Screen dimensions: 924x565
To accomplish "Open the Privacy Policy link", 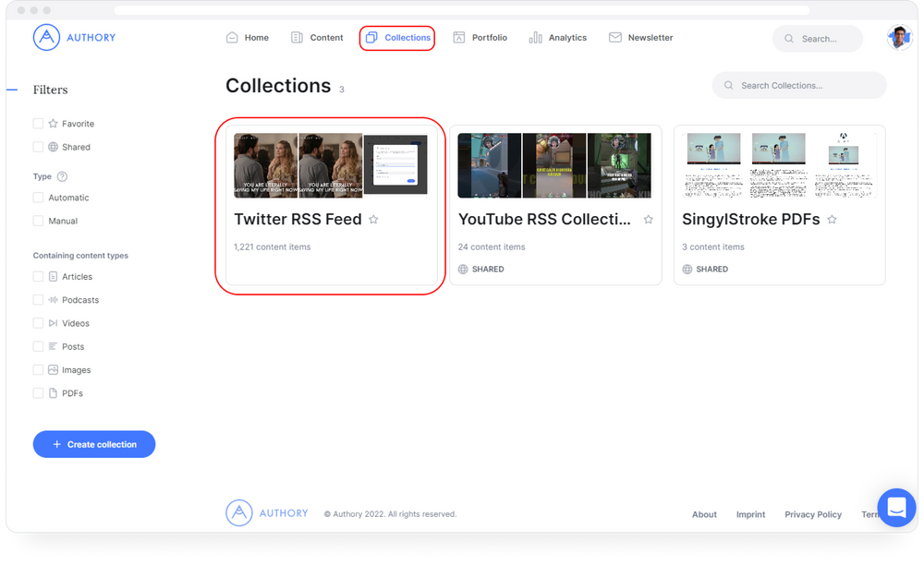I will click(x=812, y=514).
